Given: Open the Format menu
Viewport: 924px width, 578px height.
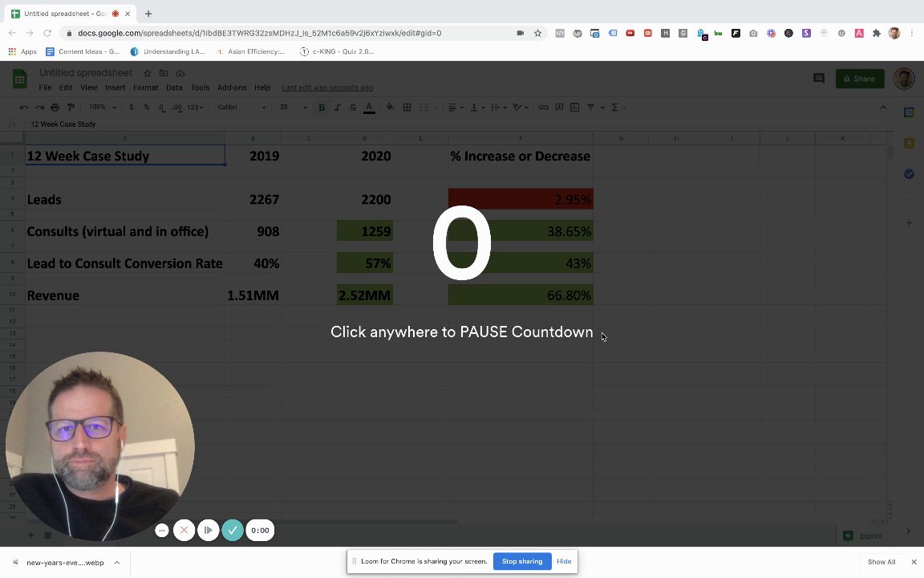Looking at the screenshot, I should coord(145,88).
